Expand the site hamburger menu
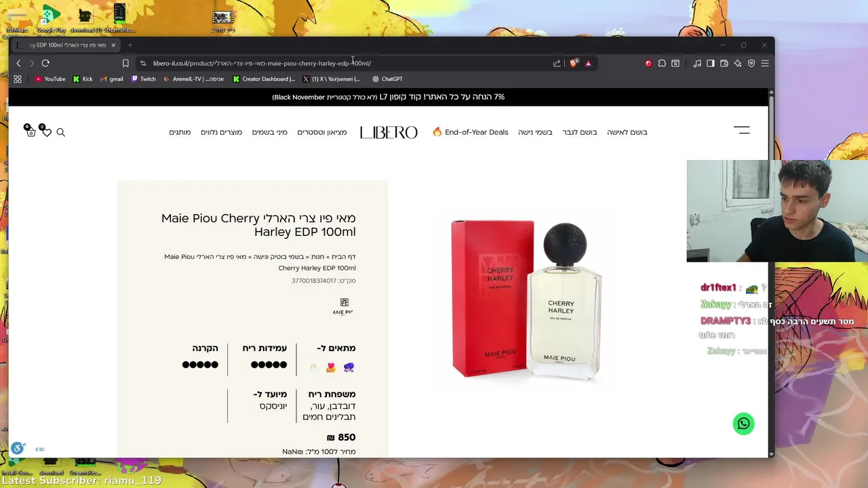 (741, 130)
